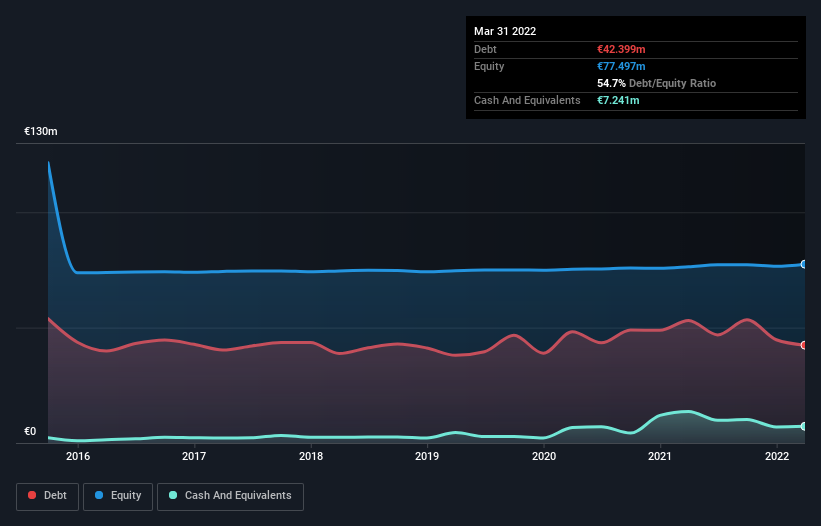
Task: Click the 2021 x-axis label
Action: (x=660, y=456)
